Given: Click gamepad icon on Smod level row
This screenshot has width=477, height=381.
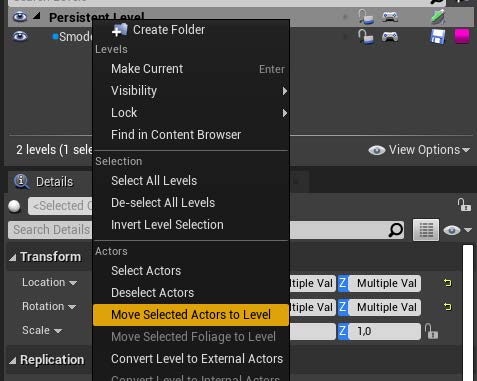Looking at the screenshot, I should [x=390, y=37].
